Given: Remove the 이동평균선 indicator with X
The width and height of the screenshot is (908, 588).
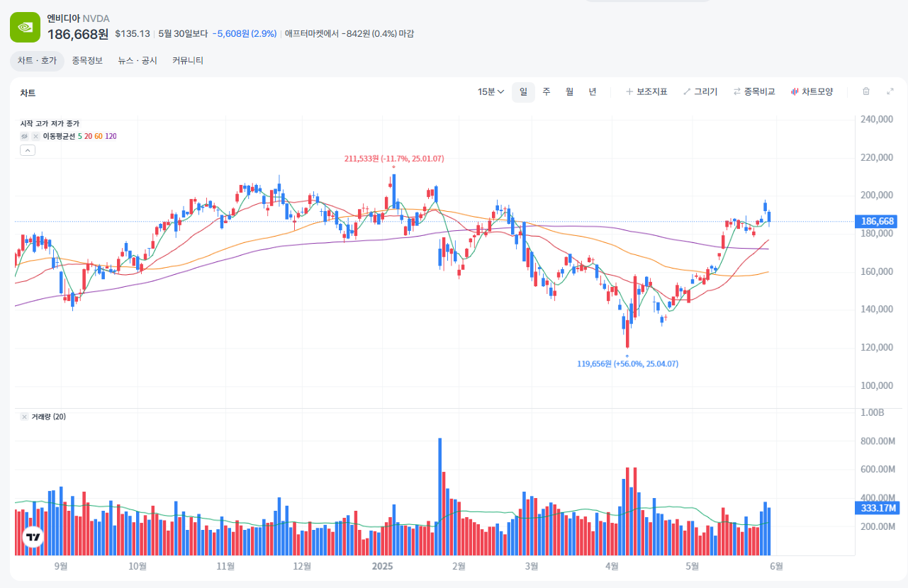Looking at the screenshot, I should click(35, 136).
